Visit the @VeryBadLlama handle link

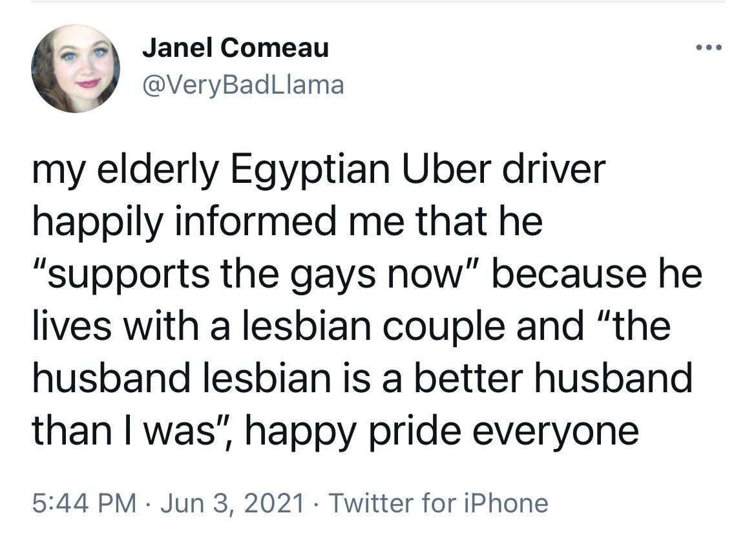click(242, 84)
